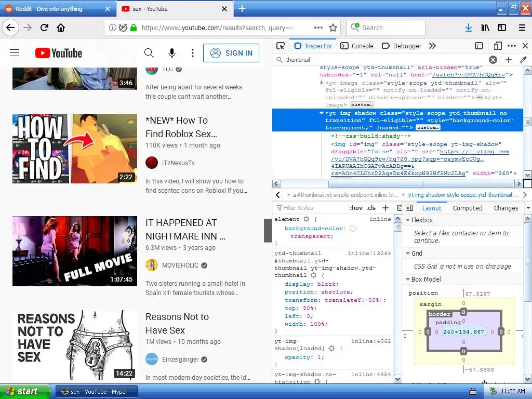Select a#thumbnail breadcrumb item

point(345,195)
